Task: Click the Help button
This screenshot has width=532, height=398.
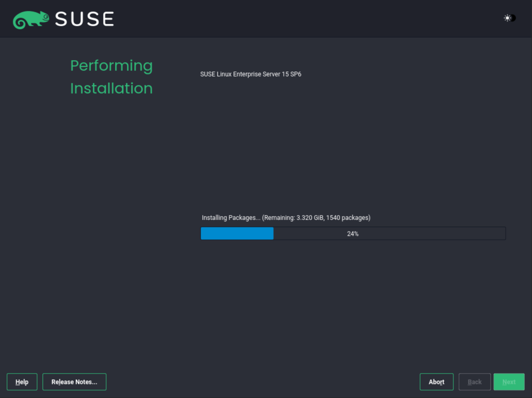Action: 22,382
